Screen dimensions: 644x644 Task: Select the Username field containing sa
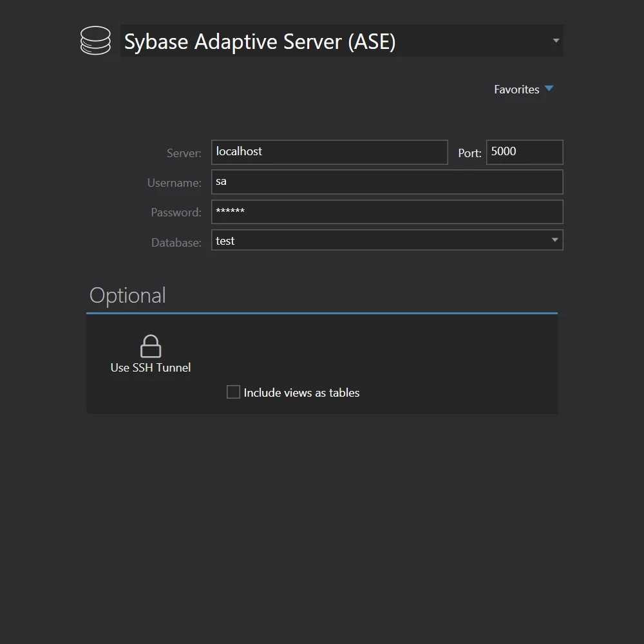tap(386, 182)
